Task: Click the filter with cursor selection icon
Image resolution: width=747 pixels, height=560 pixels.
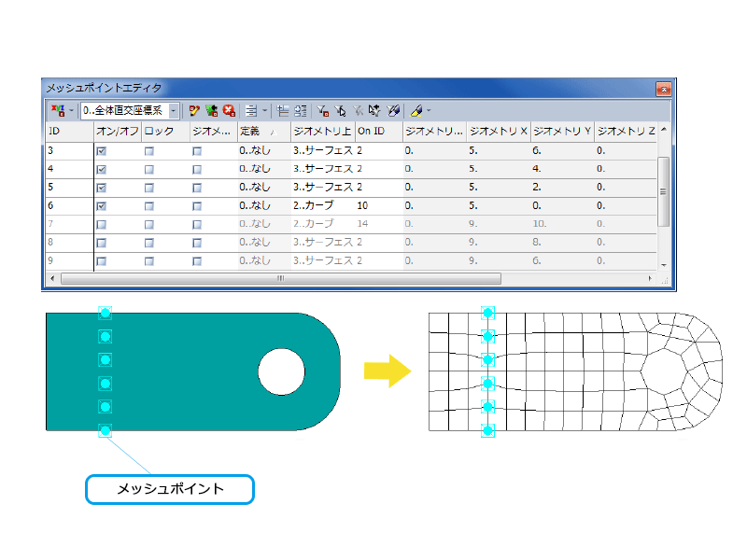Action: [x=340, y=111]
